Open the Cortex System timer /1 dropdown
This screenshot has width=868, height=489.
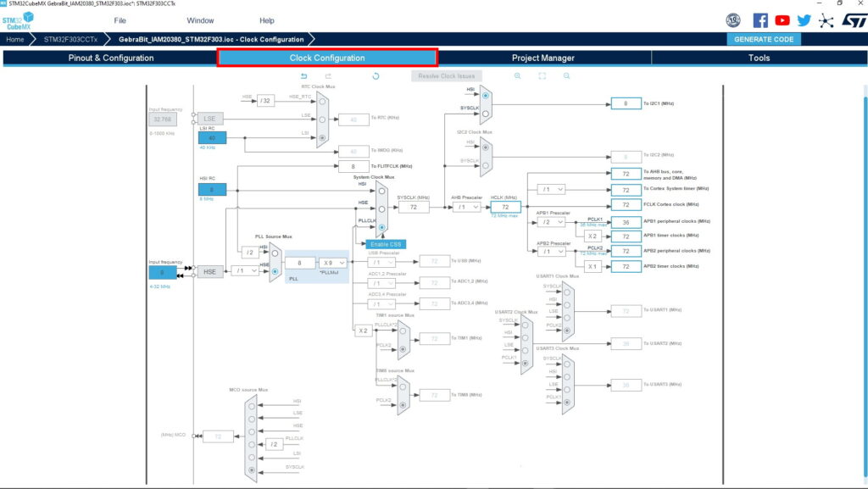point(551,189)
